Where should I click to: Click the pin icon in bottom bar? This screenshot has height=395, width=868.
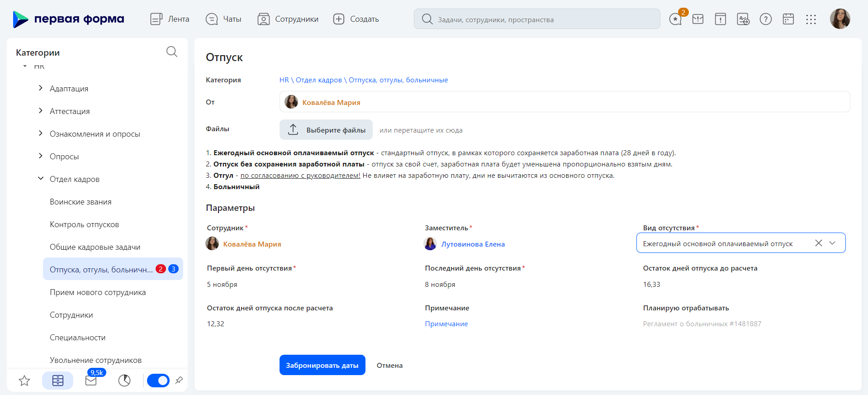(179, 381)
